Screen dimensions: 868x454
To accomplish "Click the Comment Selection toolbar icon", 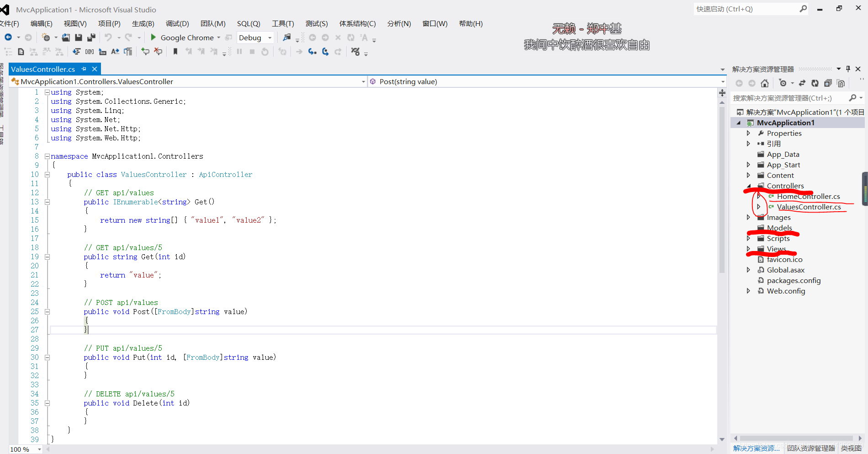I will [145, 52].
